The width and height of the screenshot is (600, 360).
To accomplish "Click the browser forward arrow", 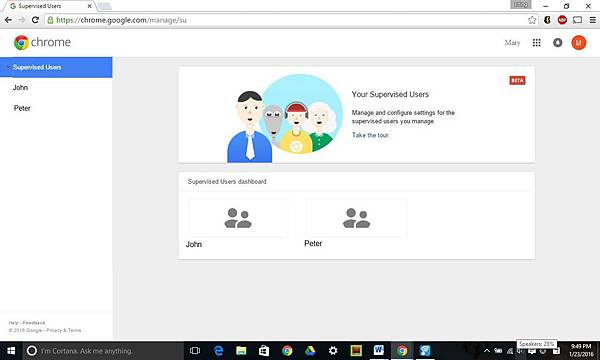I will pyautogui.click(x=21, y=20).
